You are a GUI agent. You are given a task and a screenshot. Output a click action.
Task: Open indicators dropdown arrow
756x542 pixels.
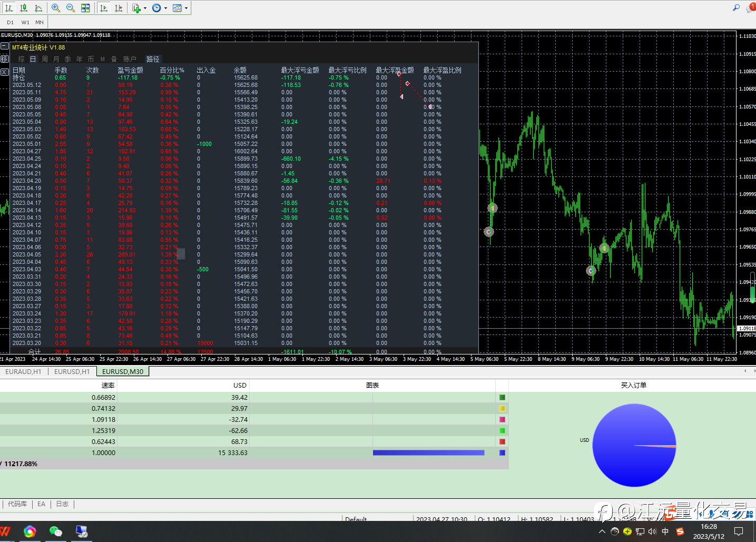pos(145,8)
